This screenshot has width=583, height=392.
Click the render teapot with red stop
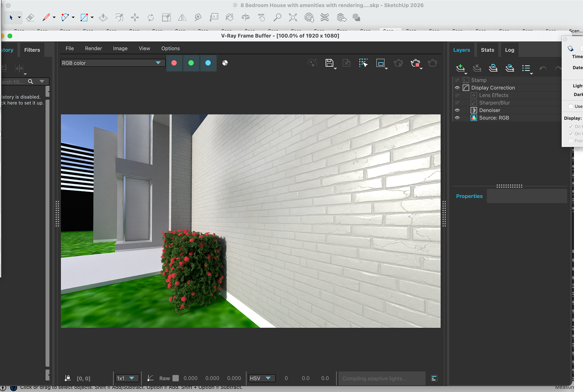[x=415, y=63]
